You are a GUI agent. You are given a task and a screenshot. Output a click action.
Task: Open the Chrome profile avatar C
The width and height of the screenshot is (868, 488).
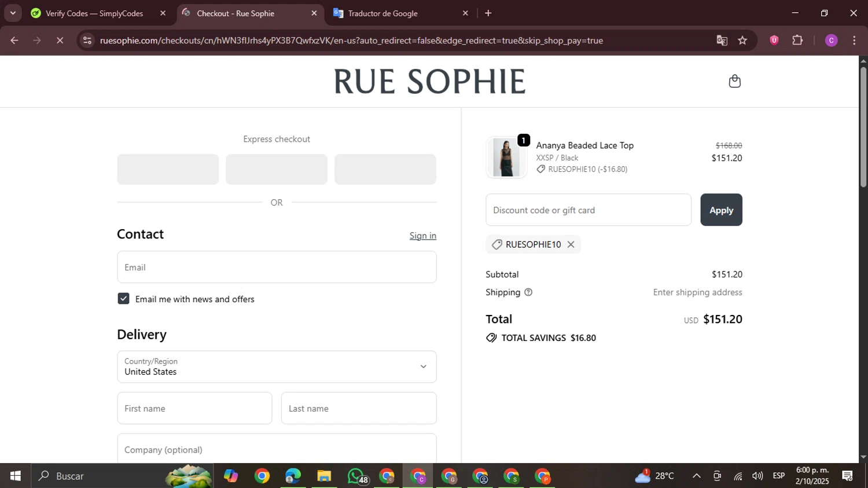pos(831,40)
